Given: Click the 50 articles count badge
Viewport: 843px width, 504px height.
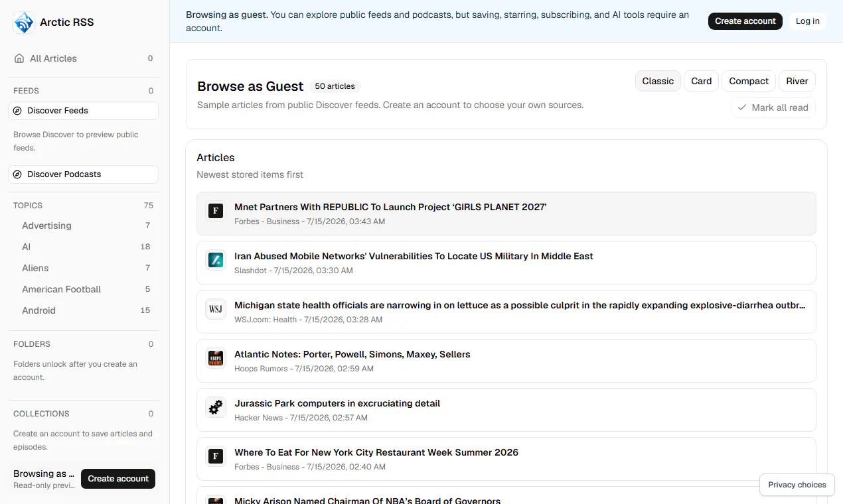Looking at the screenshot, I should (x=335, y=86).
